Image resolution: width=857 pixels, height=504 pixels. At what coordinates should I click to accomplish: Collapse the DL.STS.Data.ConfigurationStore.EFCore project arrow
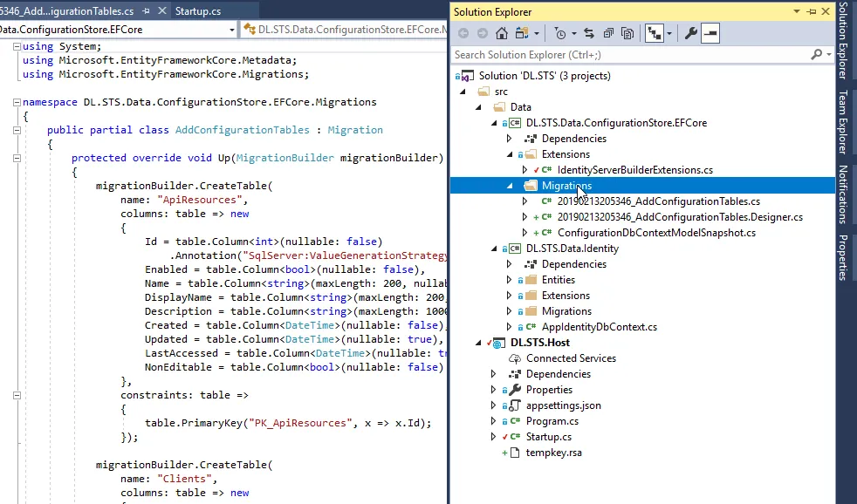[494, 124]
